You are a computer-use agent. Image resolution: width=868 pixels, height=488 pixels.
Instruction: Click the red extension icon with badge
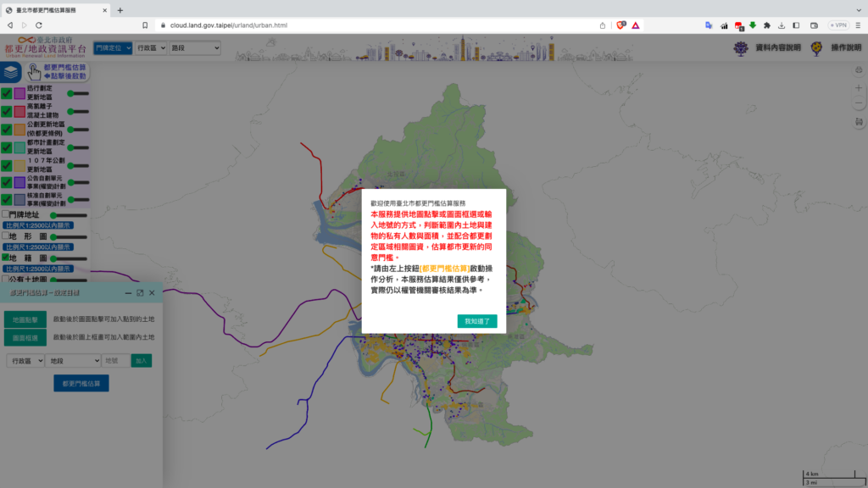pos(738,25)
